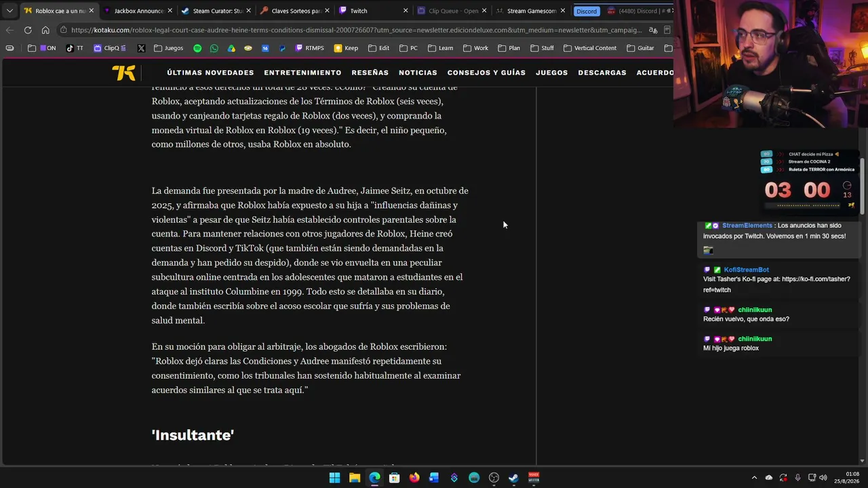Open the Google Drive bookmark icon
Image resolution: width=868 pixels, height=488 pixels.
(231, 48)
